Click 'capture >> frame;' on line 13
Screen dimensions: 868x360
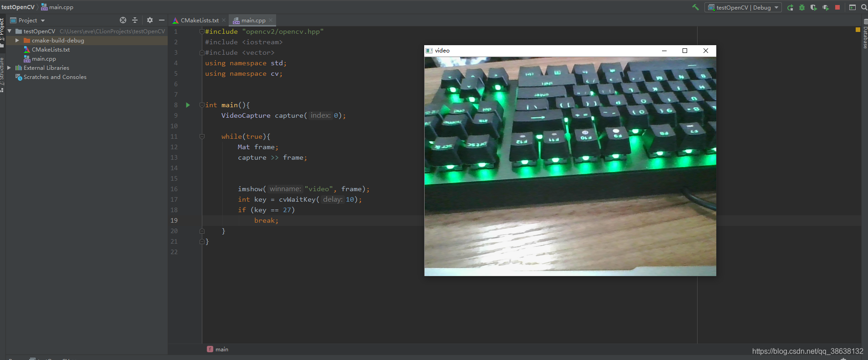(272, 157)
